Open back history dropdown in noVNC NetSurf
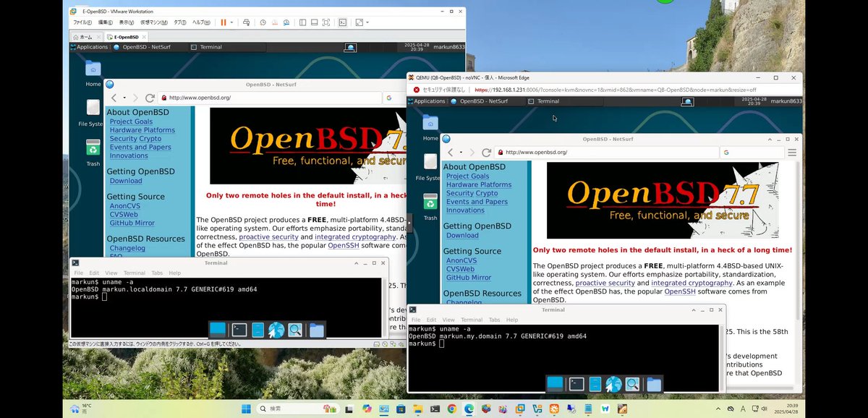The image size is (868, 418). pyautogui.click(x=459, y=153)
